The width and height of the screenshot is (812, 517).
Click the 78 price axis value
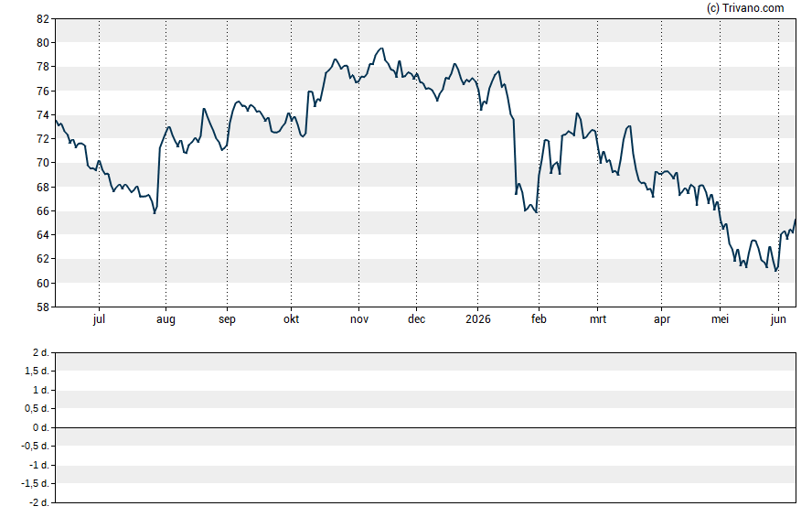point(43,67)
